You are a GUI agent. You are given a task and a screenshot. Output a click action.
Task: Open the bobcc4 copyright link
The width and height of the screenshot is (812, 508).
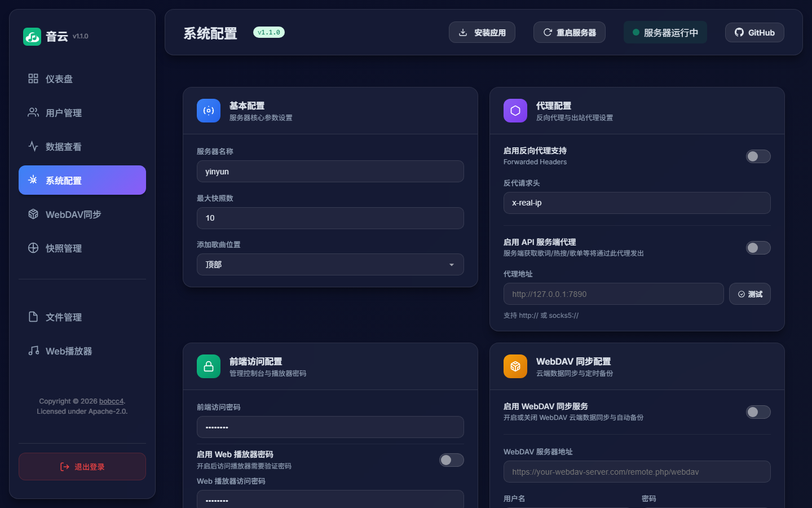pos(111,401)
